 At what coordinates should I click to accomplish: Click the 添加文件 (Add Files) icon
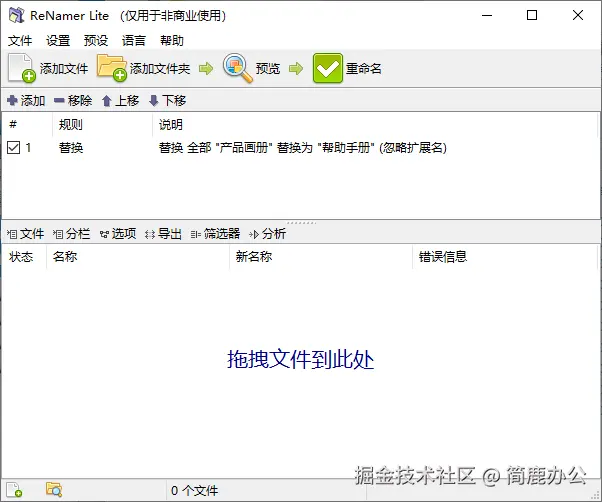tap(22, 68)
